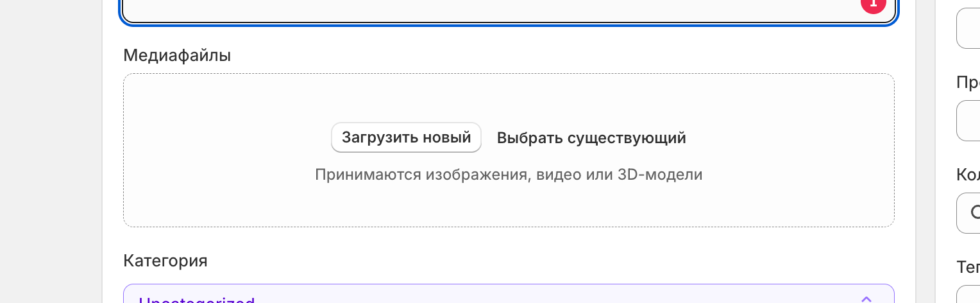This screenshot has width=980, height=303.
Task: Click the Кол… label in the right panel
Action: (968, 175)
